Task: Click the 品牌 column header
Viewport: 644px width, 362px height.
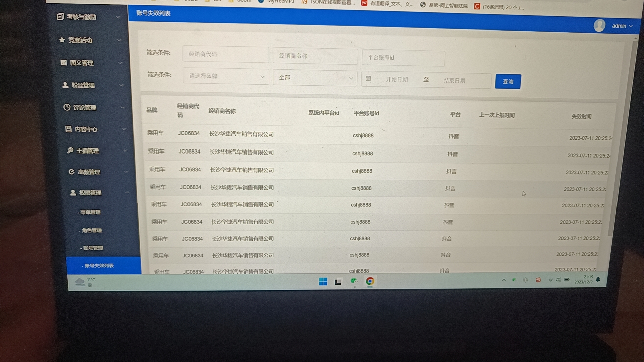Action: [152, 110]
